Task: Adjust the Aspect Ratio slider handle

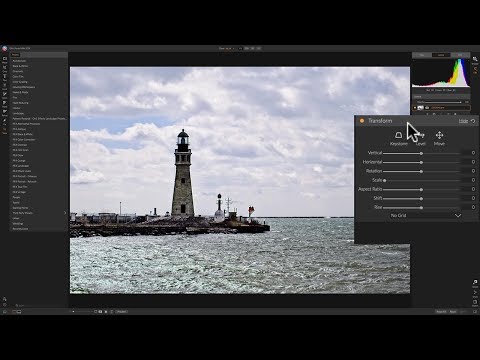Action: (421, 189)
